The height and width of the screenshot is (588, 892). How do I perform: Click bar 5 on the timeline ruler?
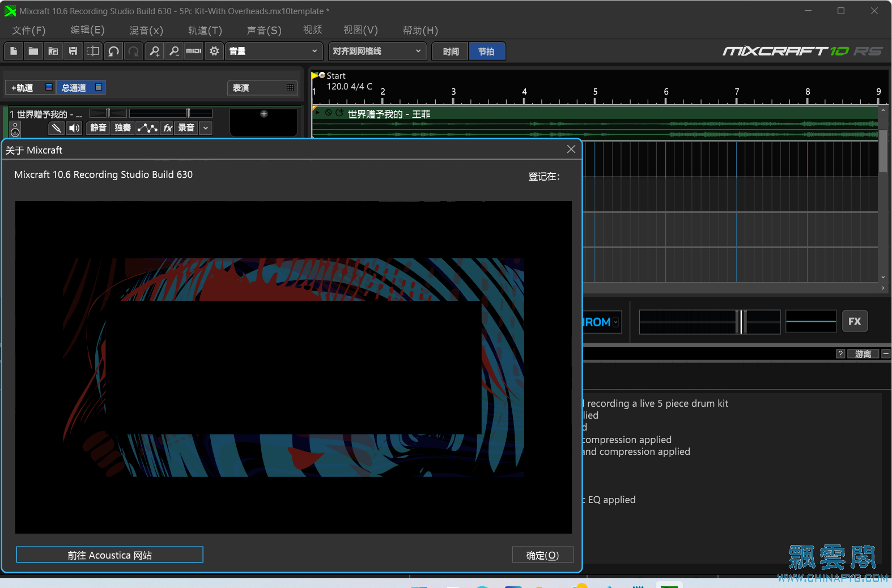point(595,92)
